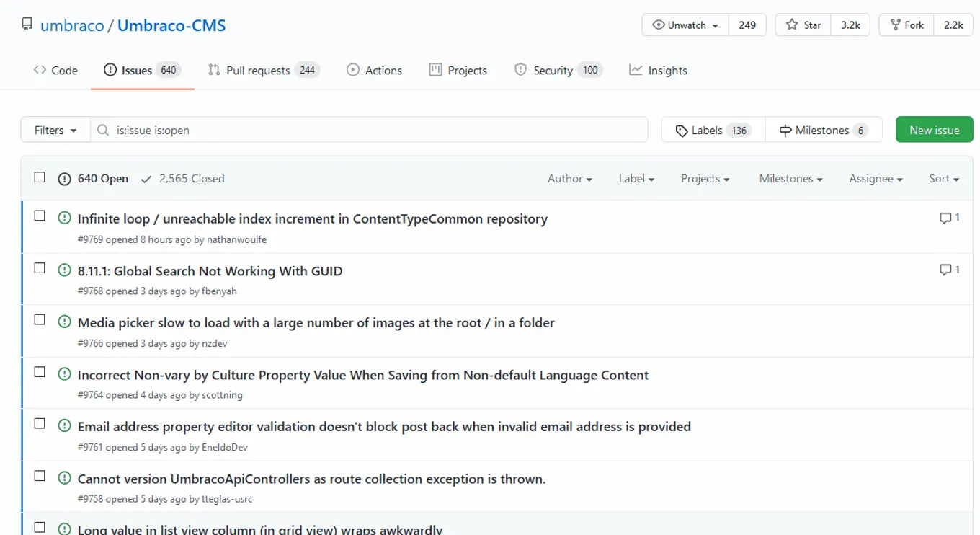
Task: Open the Insights tab
Action: 659,70
